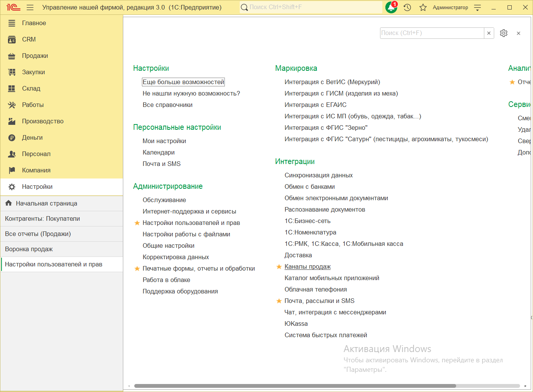Image resolution: width=533 pixels, height=392 pixels.
Task: Open service menu icon next to Администратор
Action: 477,7
